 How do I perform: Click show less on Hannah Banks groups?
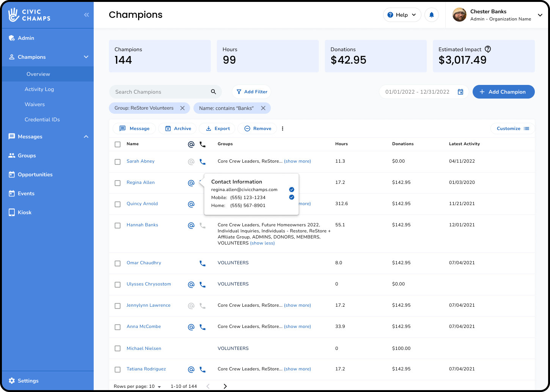click(x=262, y=243)
